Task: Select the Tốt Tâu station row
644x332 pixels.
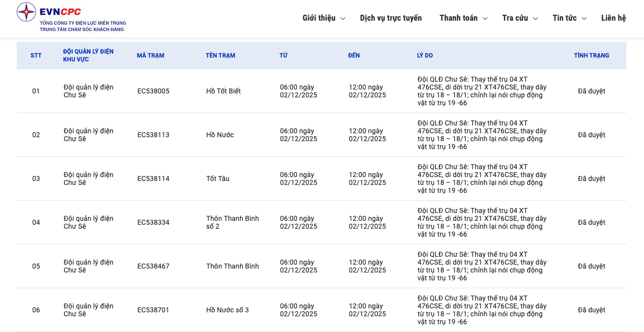Action: [x=218, y=179]
